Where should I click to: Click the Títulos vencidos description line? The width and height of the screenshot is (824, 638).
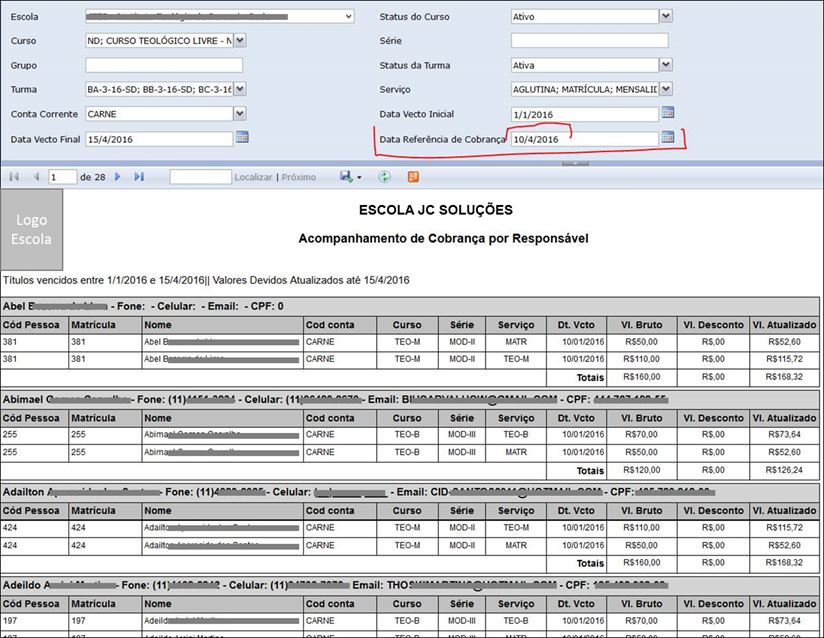206,280
